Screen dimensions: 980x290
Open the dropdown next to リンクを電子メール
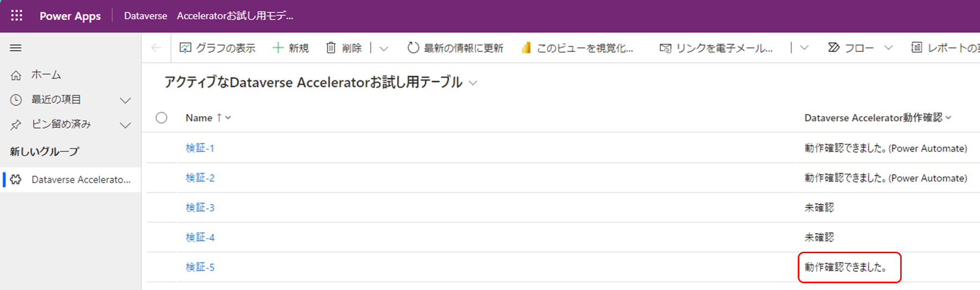(x=804, y=48)
